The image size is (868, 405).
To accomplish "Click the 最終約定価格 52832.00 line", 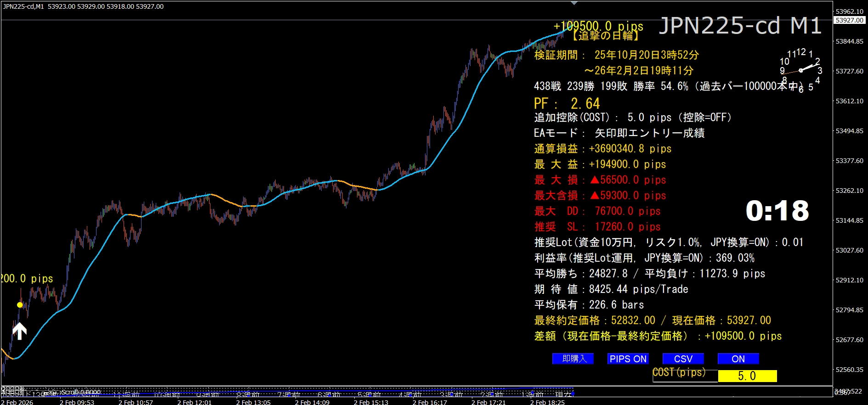I will 652,321.
